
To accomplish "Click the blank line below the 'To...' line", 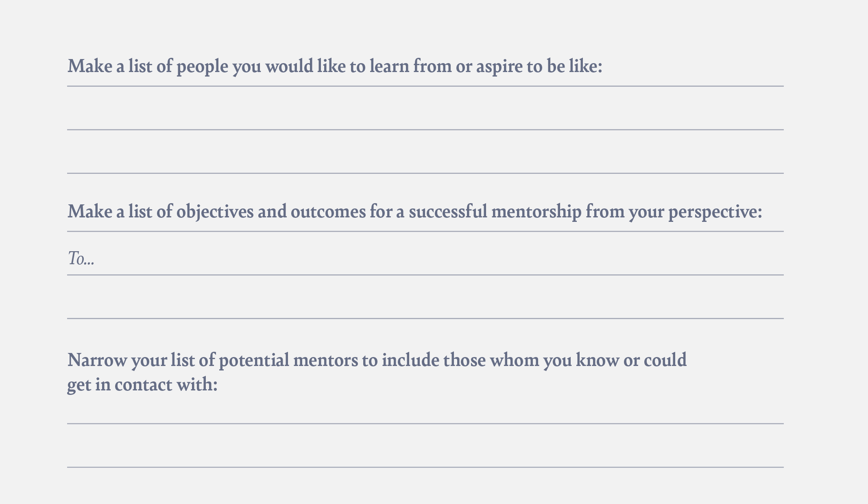I will 425,297.
